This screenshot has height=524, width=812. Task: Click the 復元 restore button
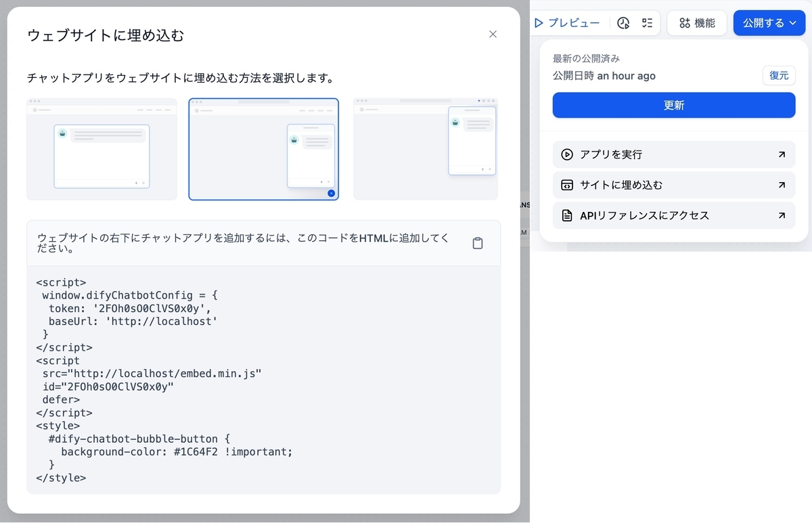pyautogui.click(x=779, y=75)
